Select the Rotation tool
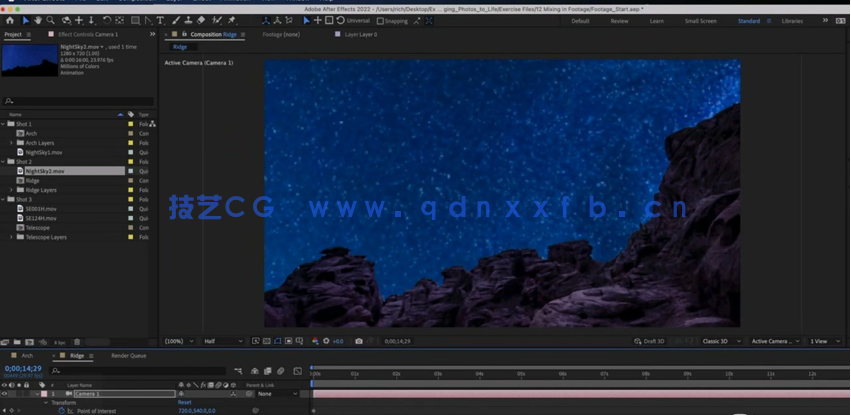The width and height of the screenshot is (851, 415). [x=107, y=20]
